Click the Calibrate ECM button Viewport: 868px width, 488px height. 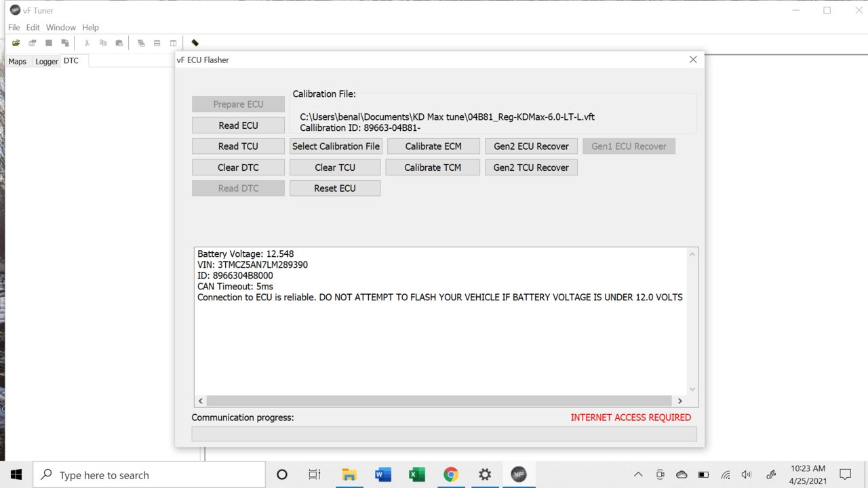(x=433, y=146)
